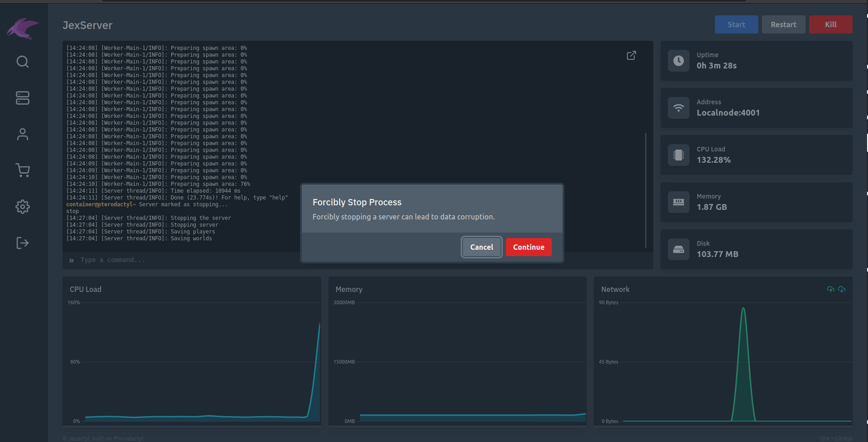Click the console scrollbar
This screenshot has height=442, width=868.
tap(646, 190)
